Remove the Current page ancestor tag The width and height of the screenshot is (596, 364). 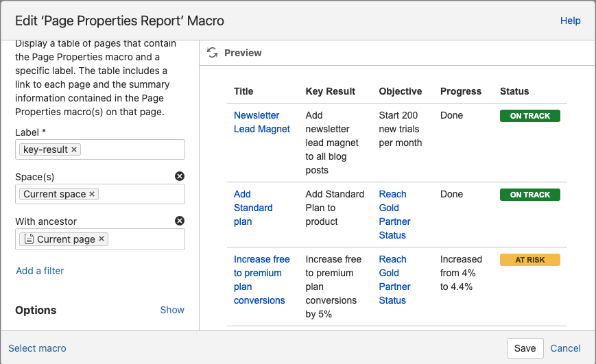click(102, 239)
